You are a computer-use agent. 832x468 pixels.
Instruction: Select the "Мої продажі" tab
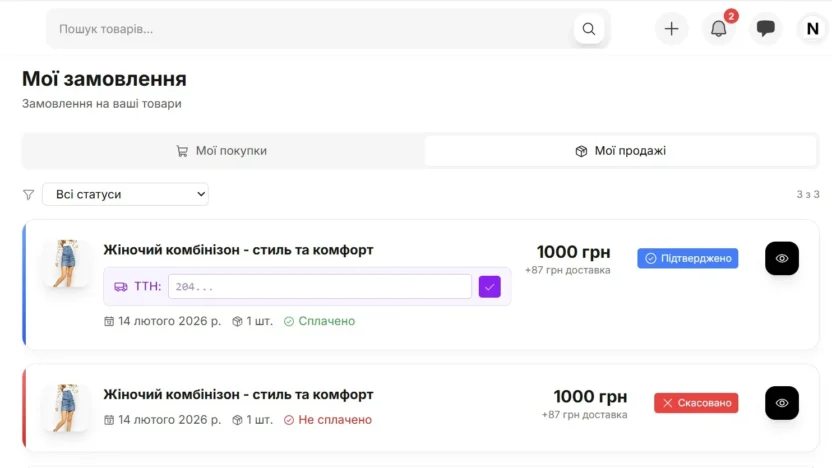[x=620, y=151]
